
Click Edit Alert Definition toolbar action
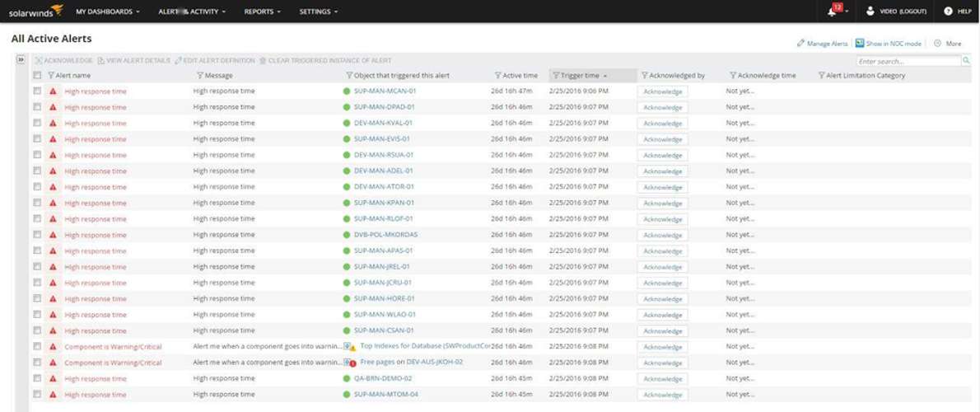pos(215,61)
